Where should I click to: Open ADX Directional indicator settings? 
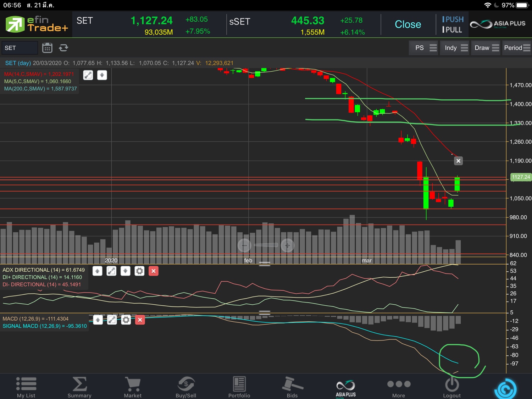click(x=139, y=271)
